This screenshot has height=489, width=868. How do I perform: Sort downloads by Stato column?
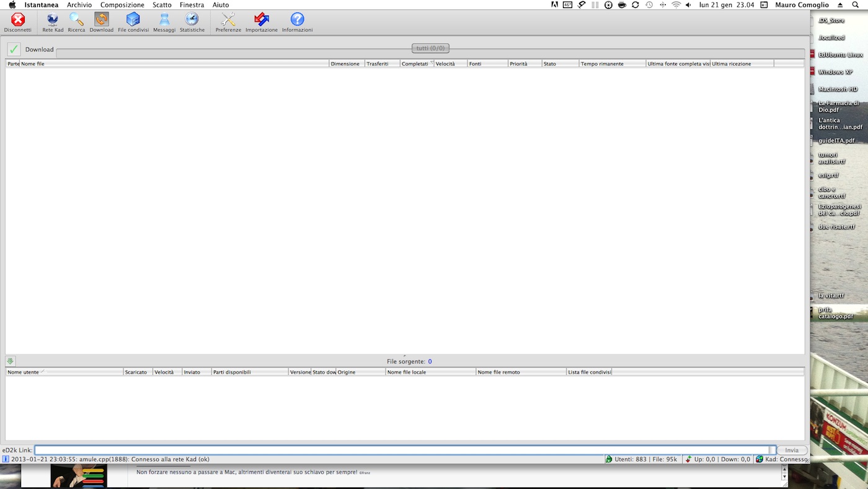click(x=560, y=64)
